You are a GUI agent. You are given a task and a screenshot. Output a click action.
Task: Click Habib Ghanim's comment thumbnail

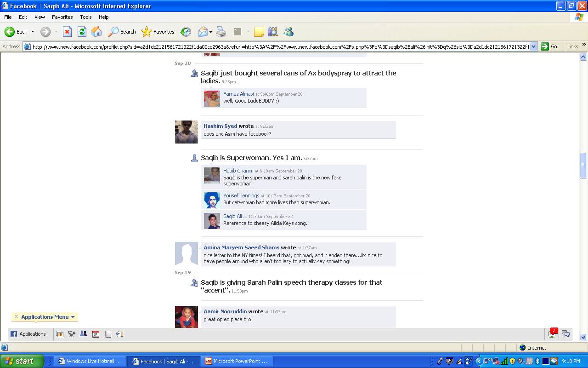(x=212, y=175)
